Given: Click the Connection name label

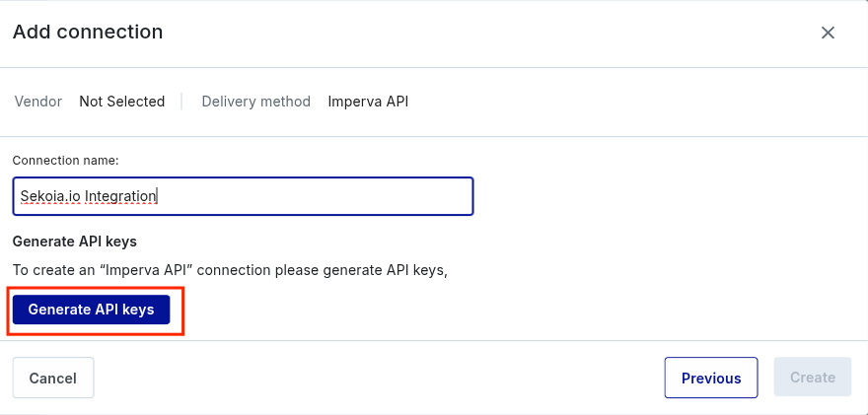Looking at the screenshot, I should (65, 160).
